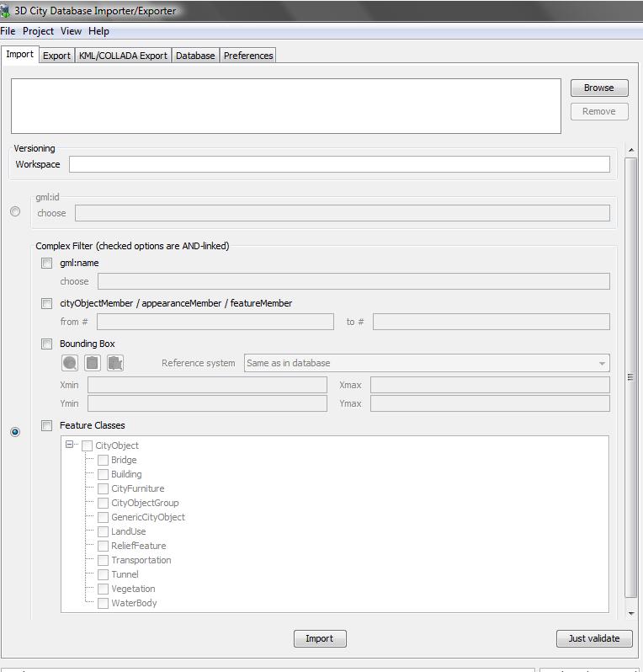Tick the CityObject tree checkbox

[x=87, y=445]
